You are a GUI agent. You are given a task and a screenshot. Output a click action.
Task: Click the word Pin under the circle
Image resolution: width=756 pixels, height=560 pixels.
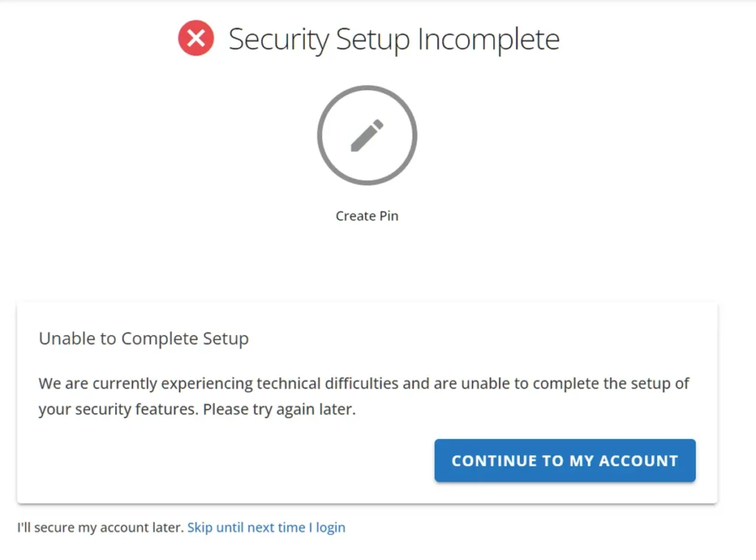tap(388, 216)
